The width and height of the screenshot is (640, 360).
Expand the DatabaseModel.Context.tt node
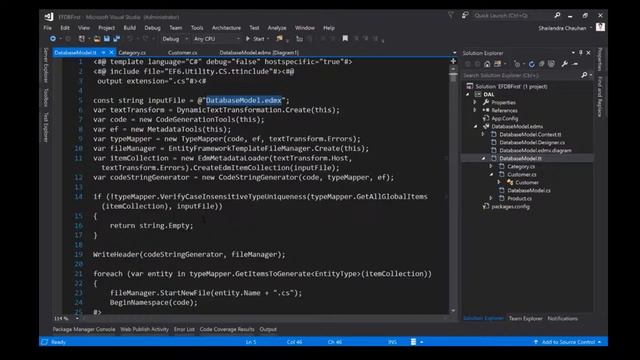pyautogui.click(x=483, y=134)
